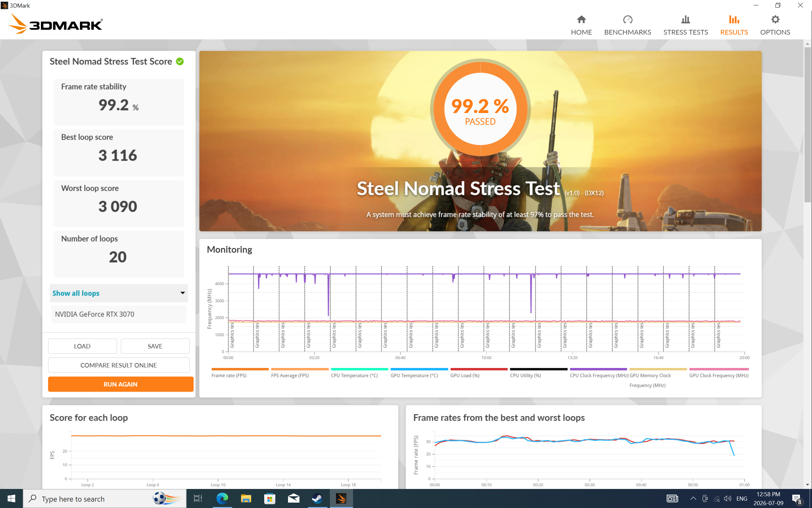Open network status tray icon
The width and height of the screenshot is (812, 508).
717,498
